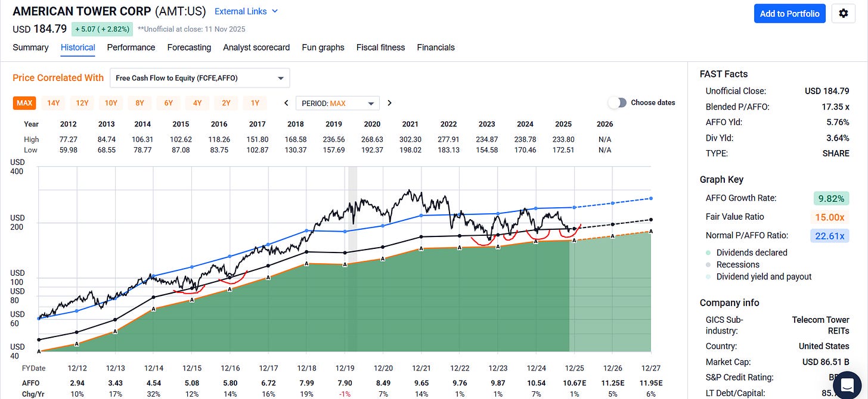
Task: Open the Fun graphs tab
Action: (323, 47)
